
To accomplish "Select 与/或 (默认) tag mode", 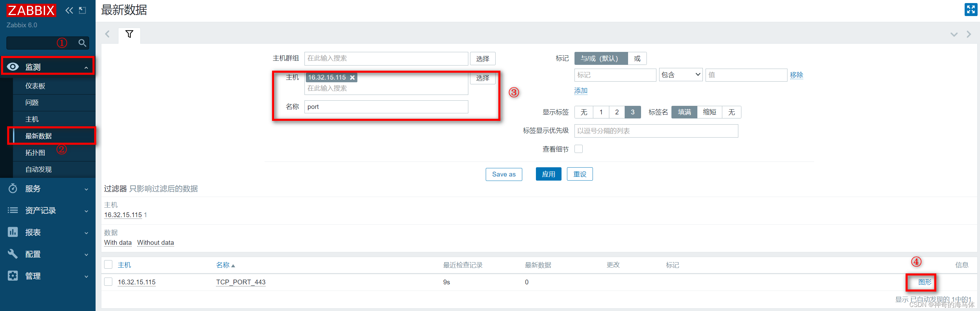I will point(601,58).
